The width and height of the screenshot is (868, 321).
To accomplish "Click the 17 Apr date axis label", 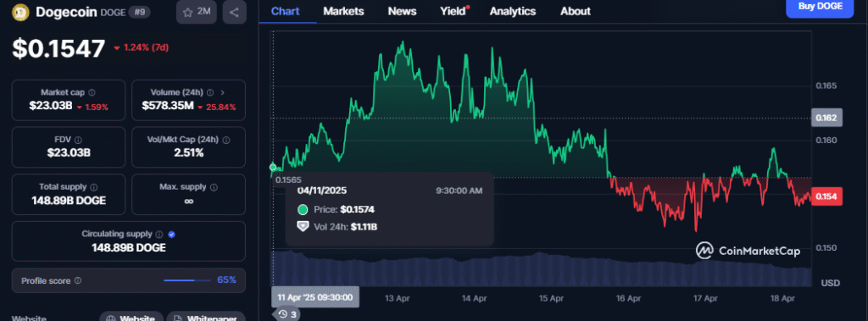I will 705,298.
